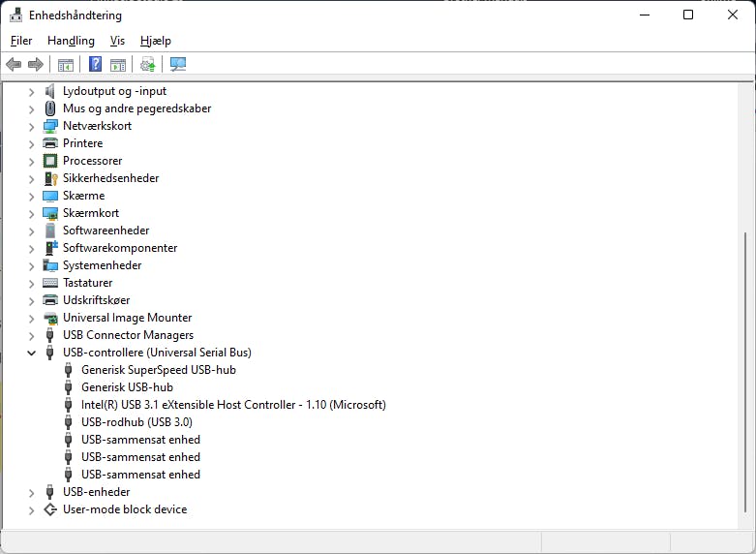Click the Softwareenheder icon
756x554 pixels.
pyautogui.click(x=50, y=231)
